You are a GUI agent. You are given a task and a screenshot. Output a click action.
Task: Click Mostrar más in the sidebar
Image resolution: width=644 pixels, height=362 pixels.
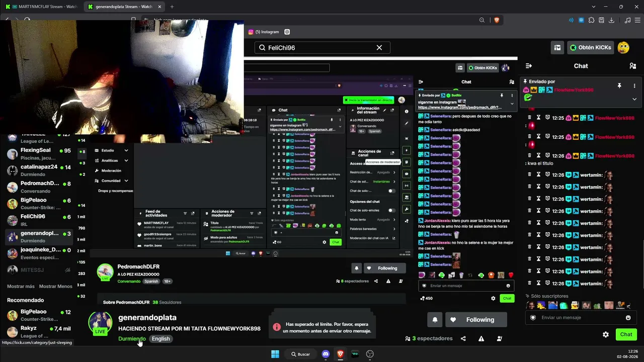coord(21,286)
